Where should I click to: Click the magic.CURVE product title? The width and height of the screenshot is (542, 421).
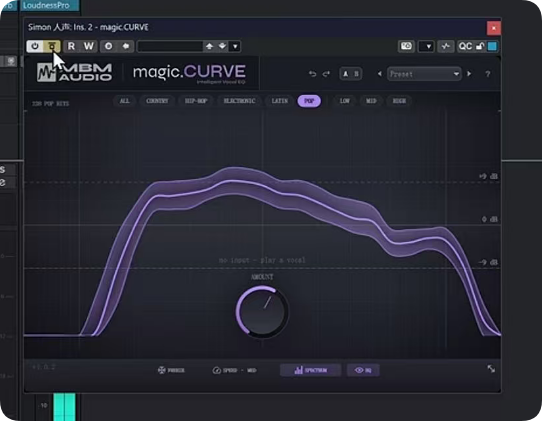(x=189, y=72)
